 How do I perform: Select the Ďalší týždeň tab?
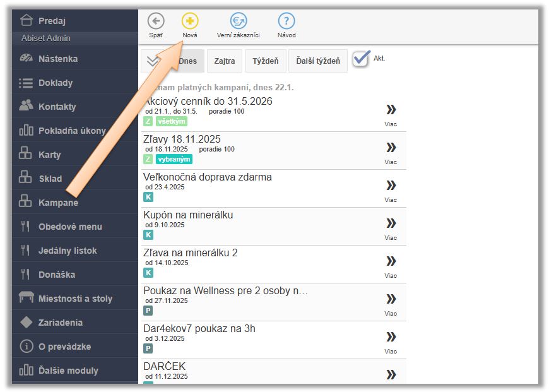click(318, 61)
